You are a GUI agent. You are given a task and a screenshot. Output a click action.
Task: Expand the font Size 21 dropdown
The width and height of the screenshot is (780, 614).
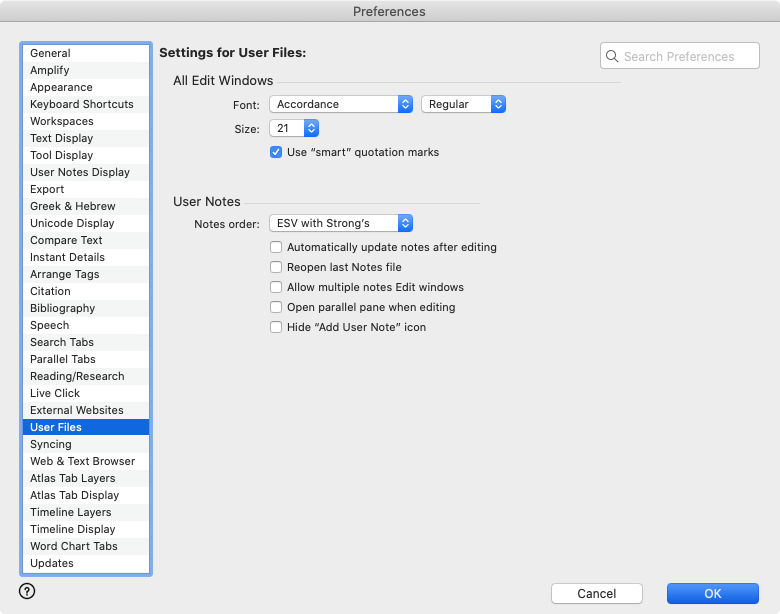click(x=294, y=128)
